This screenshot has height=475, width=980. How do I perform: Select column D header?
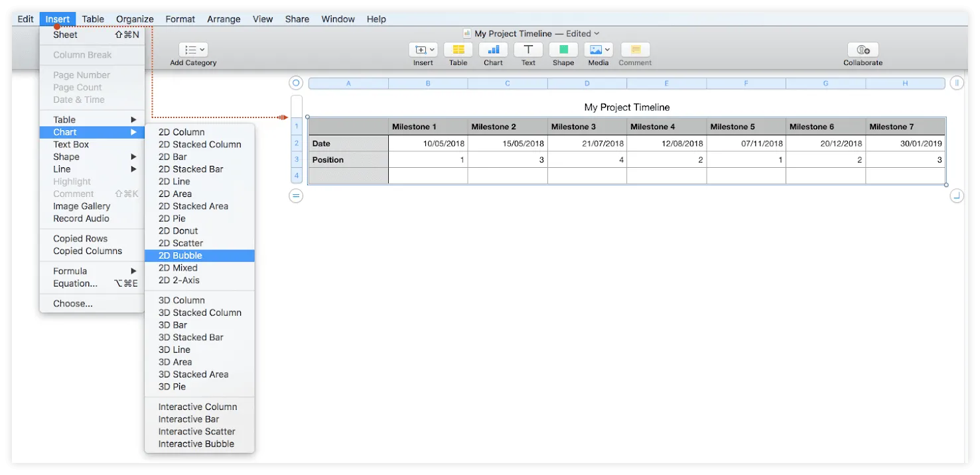587,84
